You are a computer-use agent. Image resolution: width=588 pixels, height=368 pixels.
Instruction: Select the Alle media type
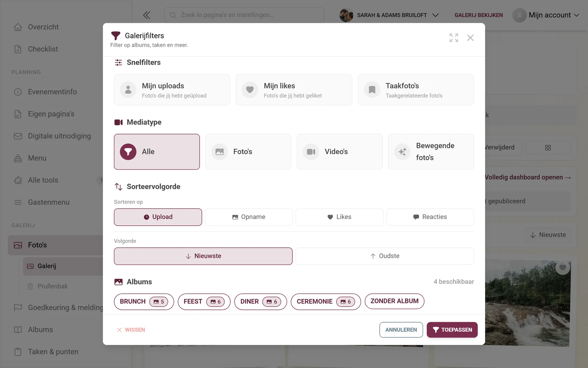[157, 152]
